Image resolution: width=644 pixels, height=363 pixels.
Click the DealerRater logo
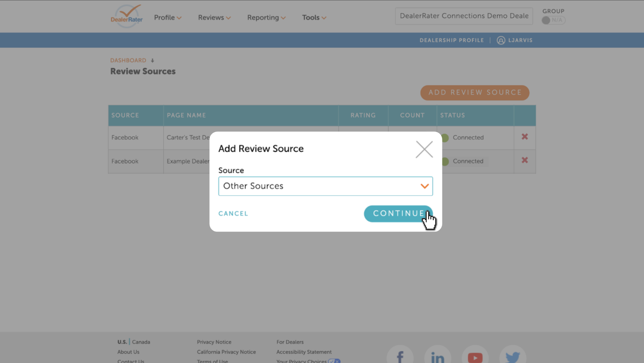[127, 16]
